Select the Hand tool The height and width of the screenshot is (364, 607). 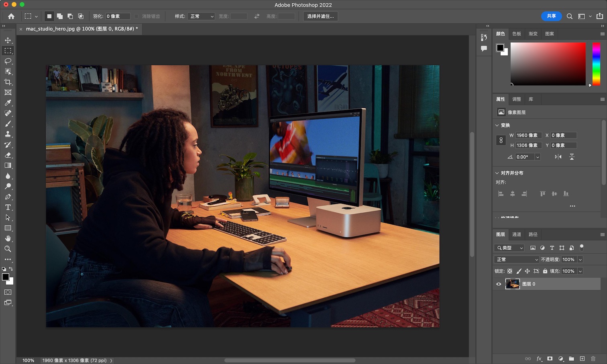point(8,238)
